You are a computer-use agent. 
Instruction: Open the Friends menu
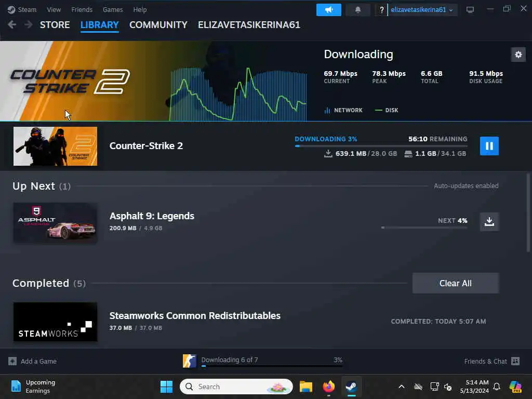82,9
